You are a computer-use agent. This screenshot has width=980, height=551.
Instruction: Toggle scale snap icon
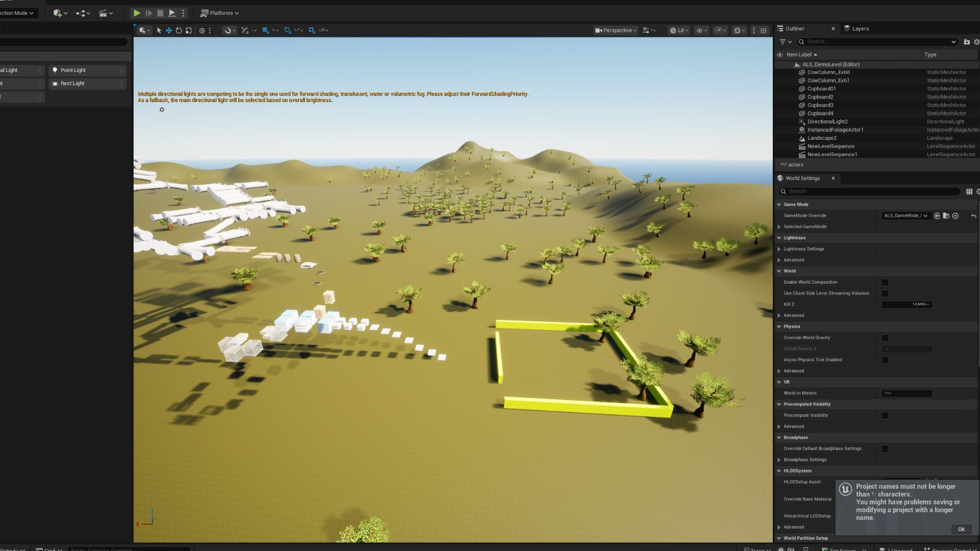coord(312,31)
